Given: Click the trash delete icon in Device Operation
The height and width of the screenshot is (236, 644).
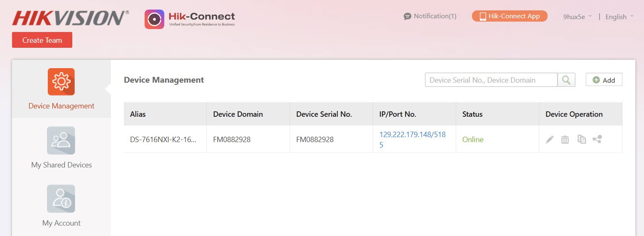Looking at the screenshot, I should pos(565,140).
